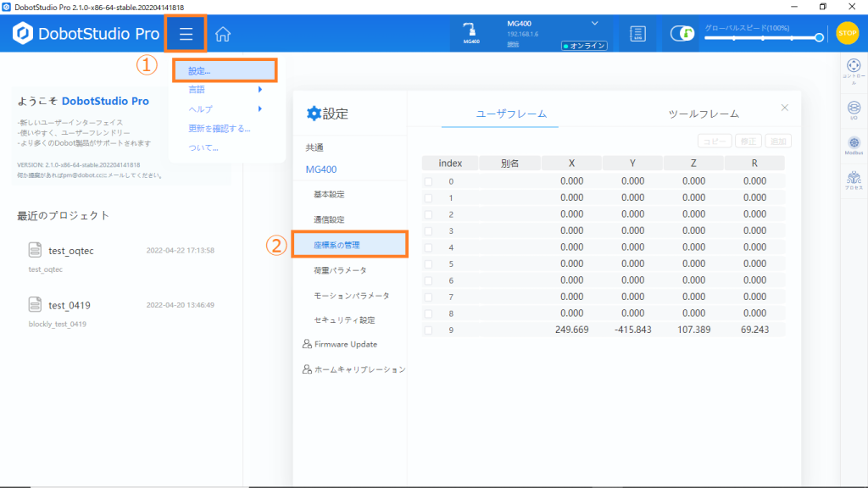
Task: Switch to ツールフレーム tab
Action: [x=704, y=114]
